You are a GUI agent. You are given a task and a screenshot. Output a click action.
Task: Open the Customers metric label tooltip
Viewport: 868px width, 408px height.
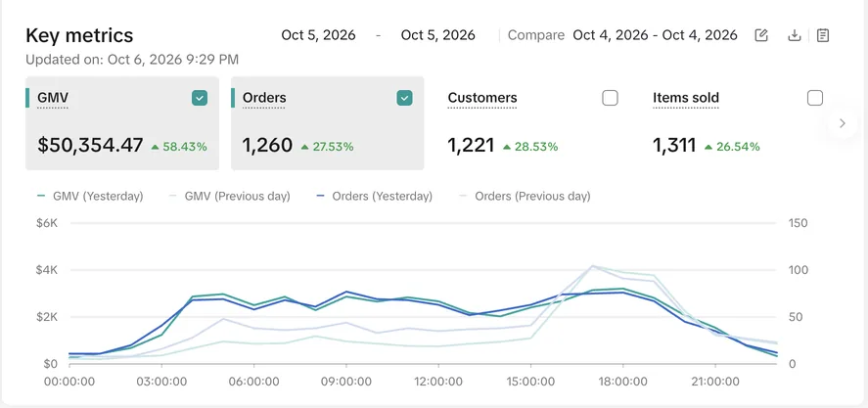[482, 98]
